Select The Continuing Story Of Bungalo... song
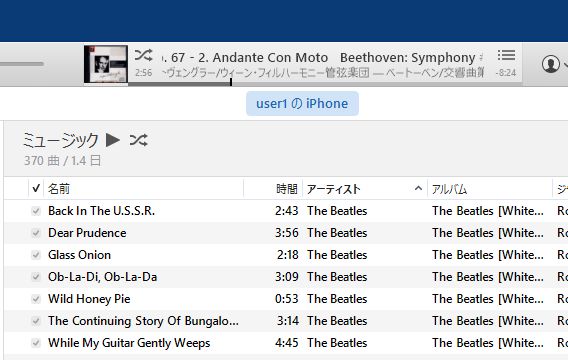568x360 pixels. [x=143, y=321]
